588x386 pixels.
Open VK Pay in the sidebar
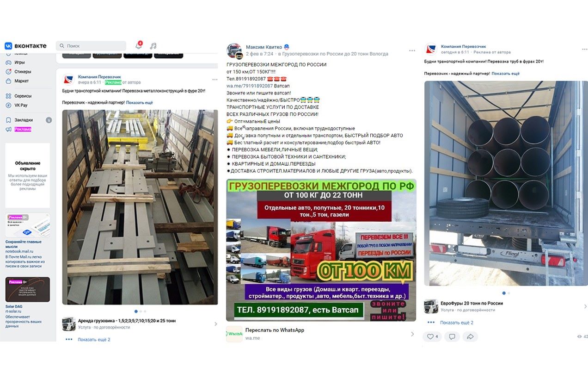point(21,105)
